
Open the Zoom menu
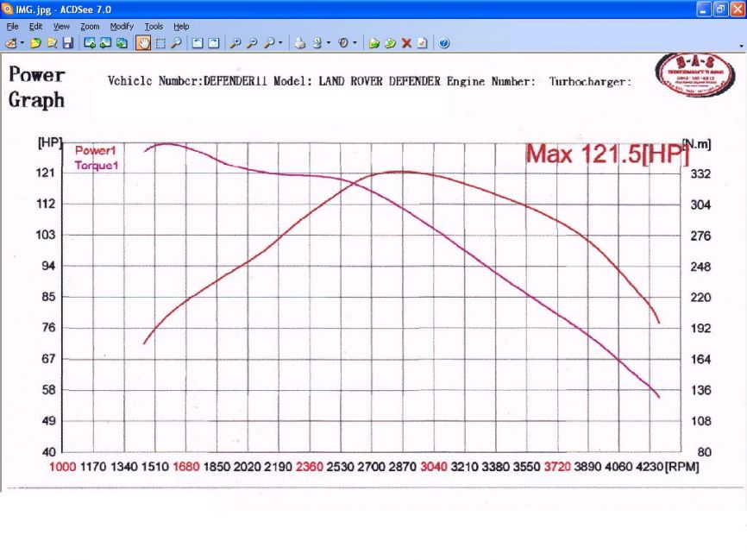tap(90, 27)
